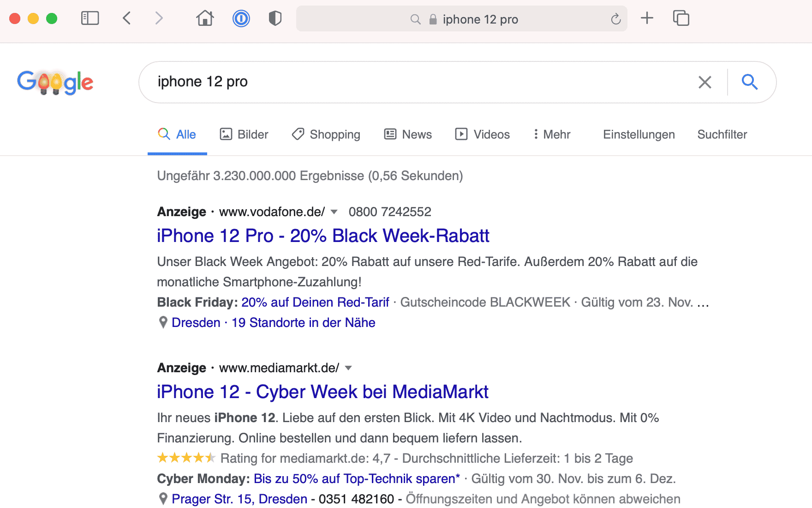
Task: Click the Safari address bar
Action: point(461,19)
